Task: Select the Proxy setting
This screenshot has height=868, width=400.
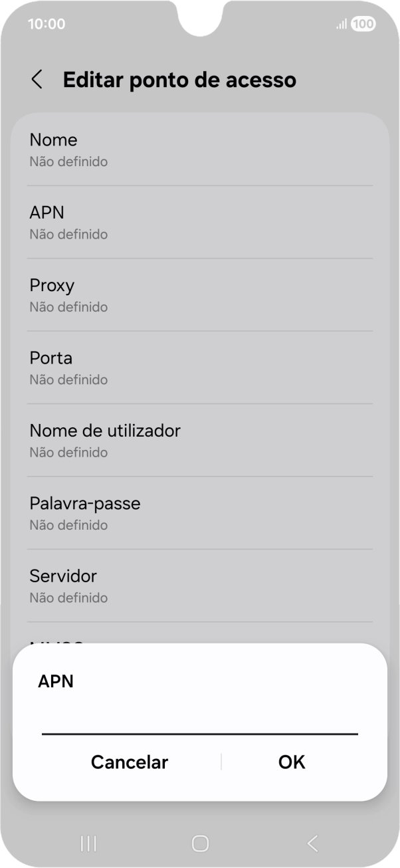Action: pyautogui.click(x=199, y=294)
